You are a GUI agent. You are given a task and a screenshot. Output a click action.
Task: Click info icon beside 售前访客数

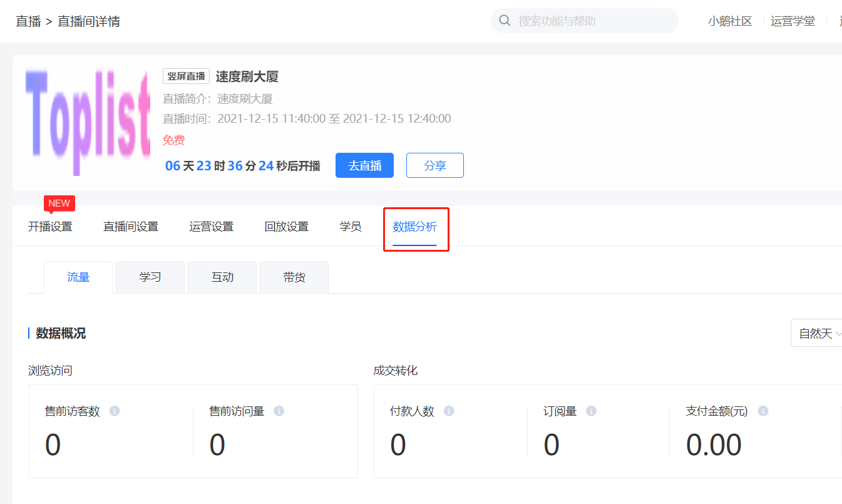tap(115, 411)
